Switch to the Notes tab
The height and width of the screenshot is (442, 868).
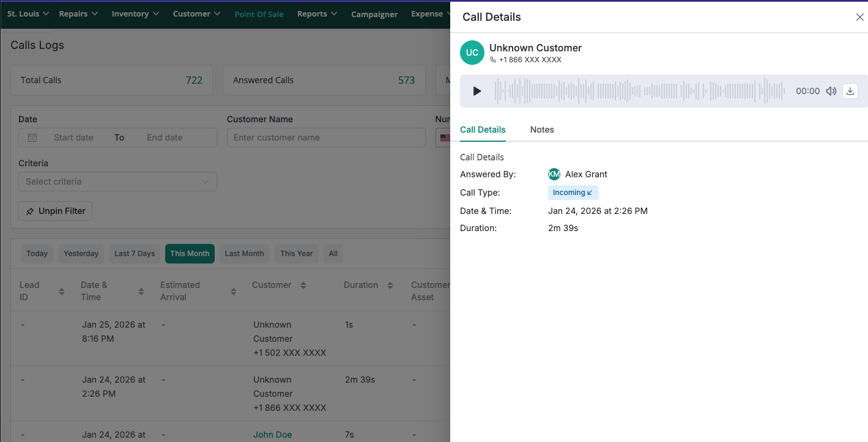click(x=542, y=130)
